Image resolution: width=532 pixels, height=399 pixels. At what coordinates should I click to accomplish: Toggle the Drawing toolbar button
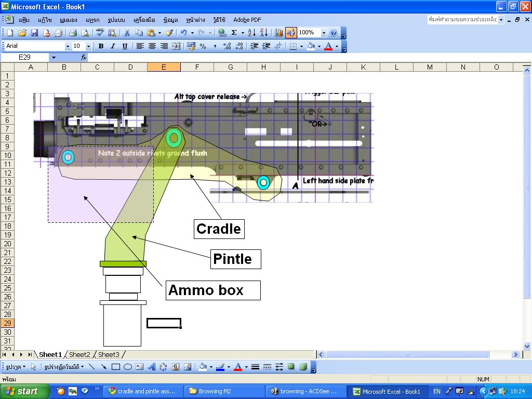291,33
